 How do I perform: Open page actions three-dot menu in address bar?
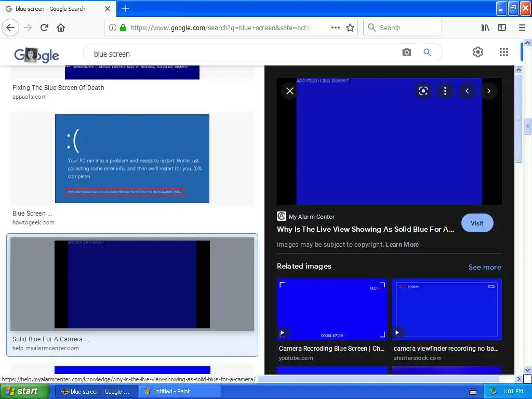[x=335, y=28]
